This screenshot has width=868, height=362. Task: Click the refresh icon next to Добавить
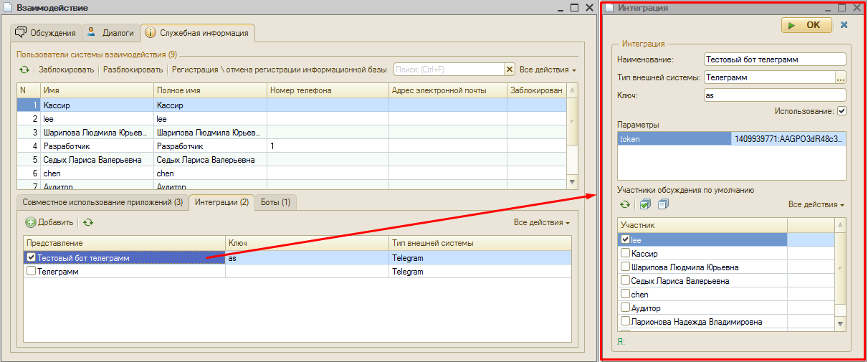pyautogui.click(x=88, y=223)
